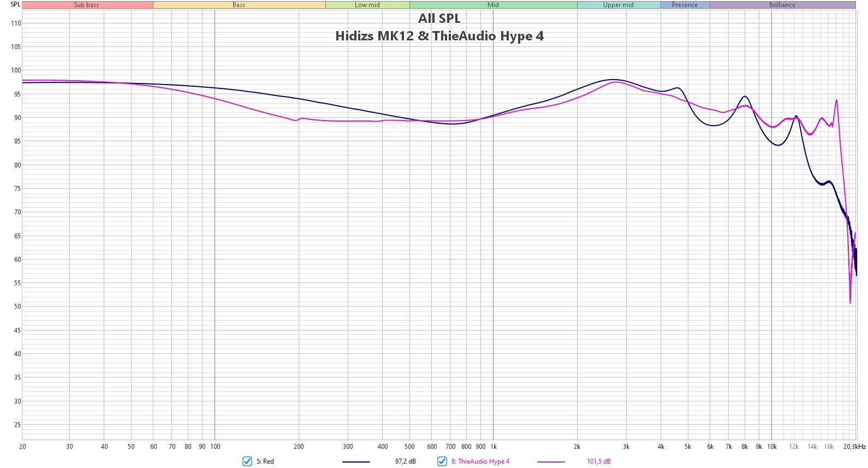Screen dimensions: 868x468
Task: Uncheck the '8: ThieAudio Hype 4' trace checkbox
Action: [442, 461]
